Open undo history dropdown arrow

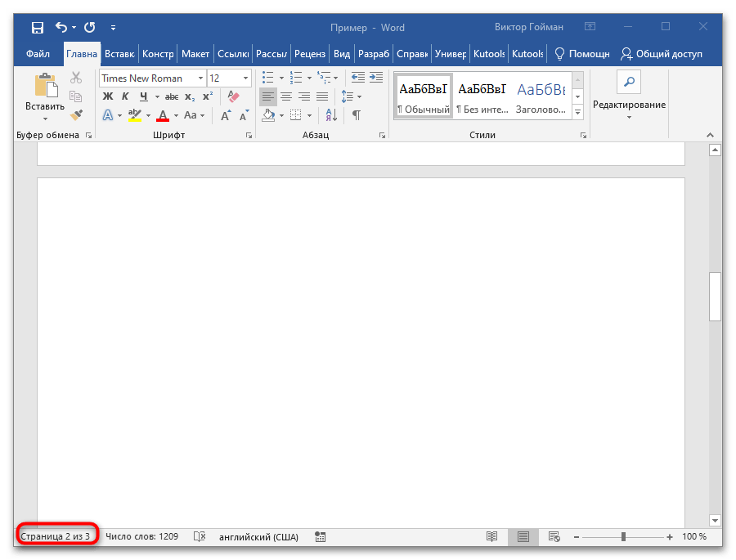[x=74, y=28]
